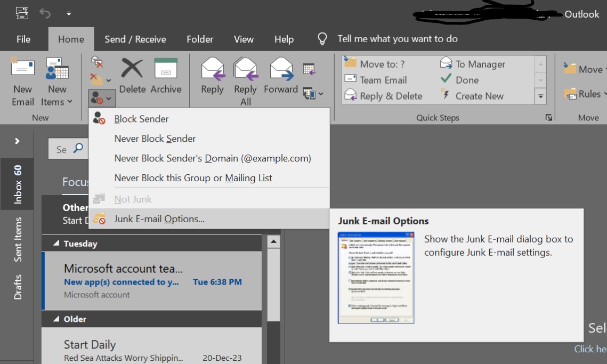607x364 pixels.
Task: Click the Block Sender icon in menu
Action: pos(99,118)
